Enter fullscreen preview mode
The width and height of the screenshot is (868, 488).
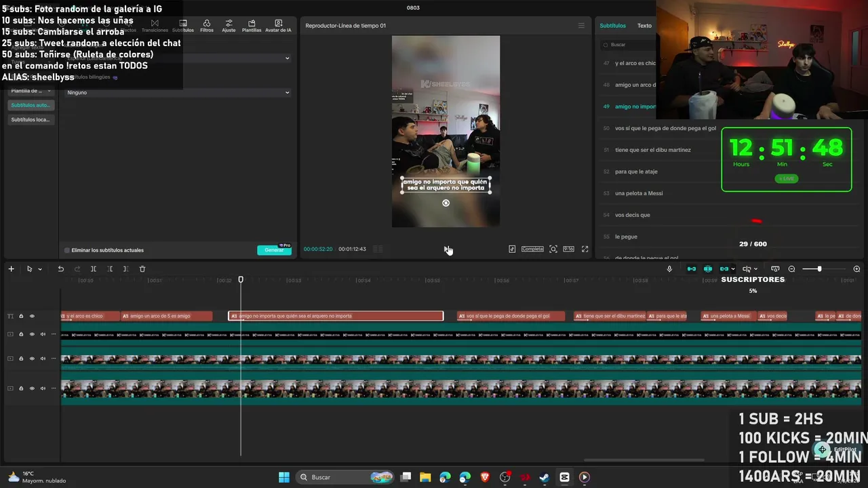pos(585,249)
